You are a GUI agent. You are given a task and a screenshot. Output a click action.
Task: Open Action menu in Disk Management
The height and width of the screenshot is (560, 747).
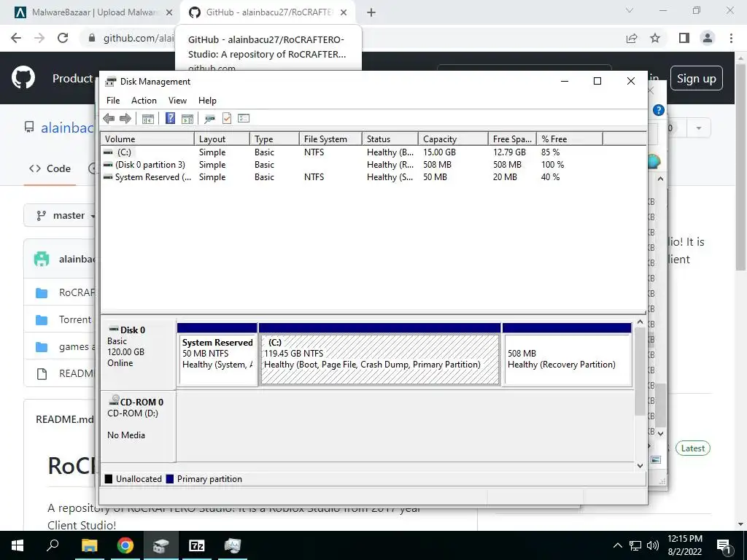[144, 101]
